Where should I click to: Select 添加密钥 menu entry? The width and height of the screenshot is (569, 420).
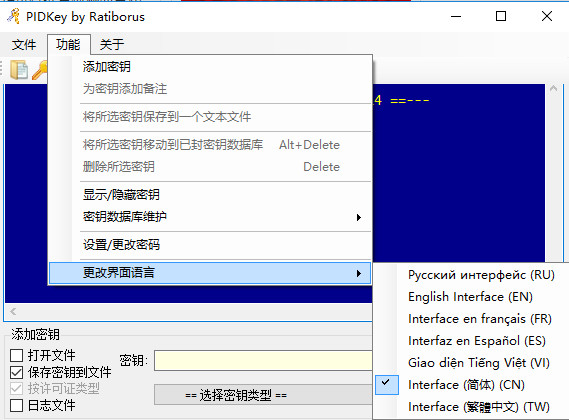pyautogui.click(x=210, y=67)
